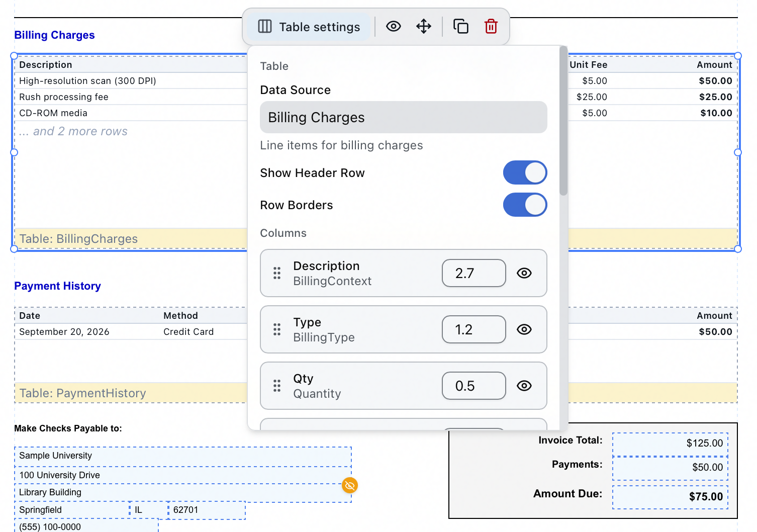Click the 'Amount Due:' label
The width and height of the screenshot is (757, 532).
[x=567, y=494]
